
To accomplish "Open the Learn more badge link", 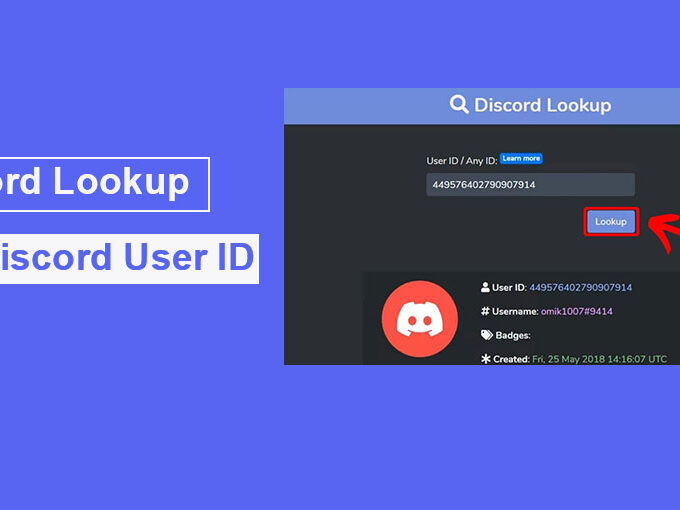I will tap(521, 158).
